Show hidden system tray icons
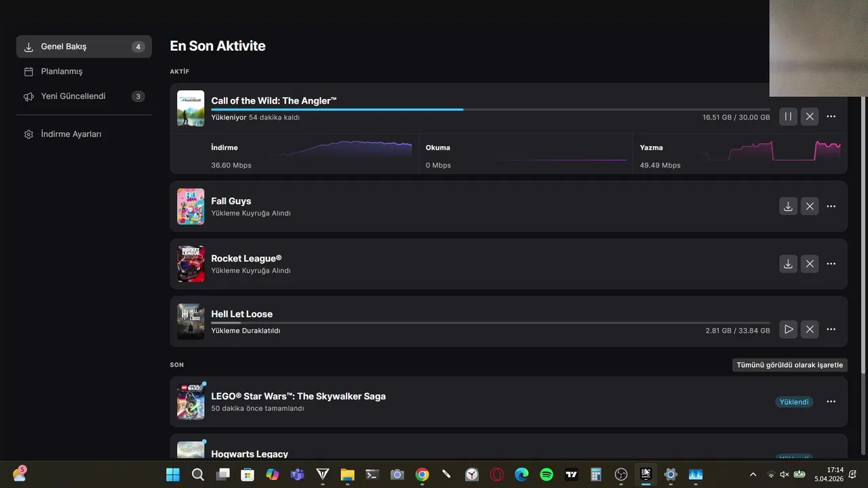The width and height of the screenshot is (868, 488). pos(753,474)
